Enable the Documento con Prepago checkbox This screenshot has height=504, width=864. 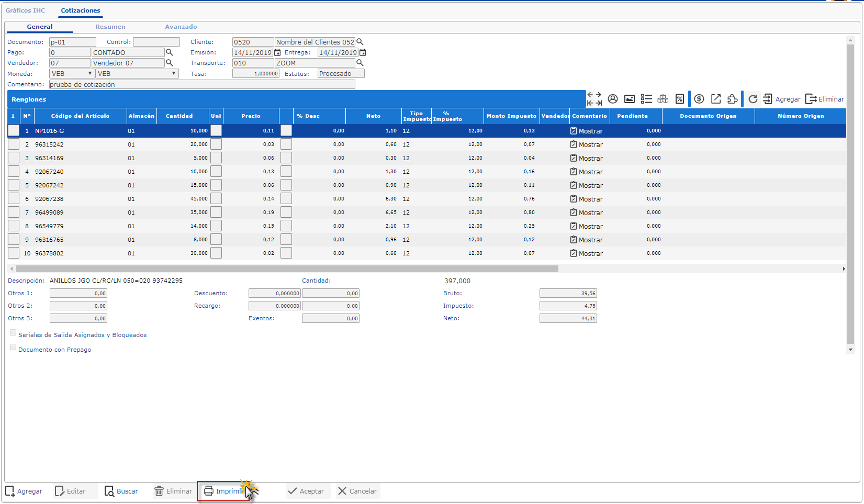coord(13,348)
